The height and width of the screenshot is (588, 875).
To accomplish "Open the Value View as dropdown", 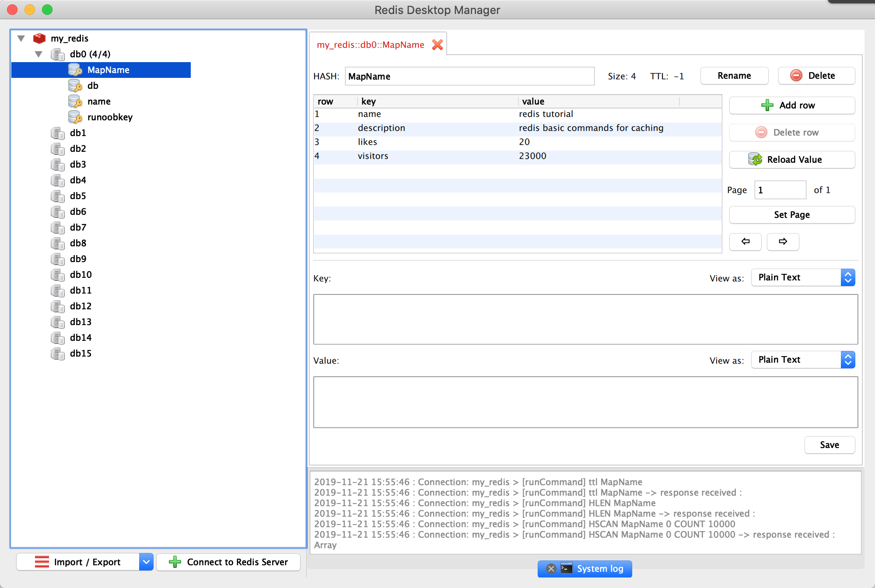I will click(803, 360).
